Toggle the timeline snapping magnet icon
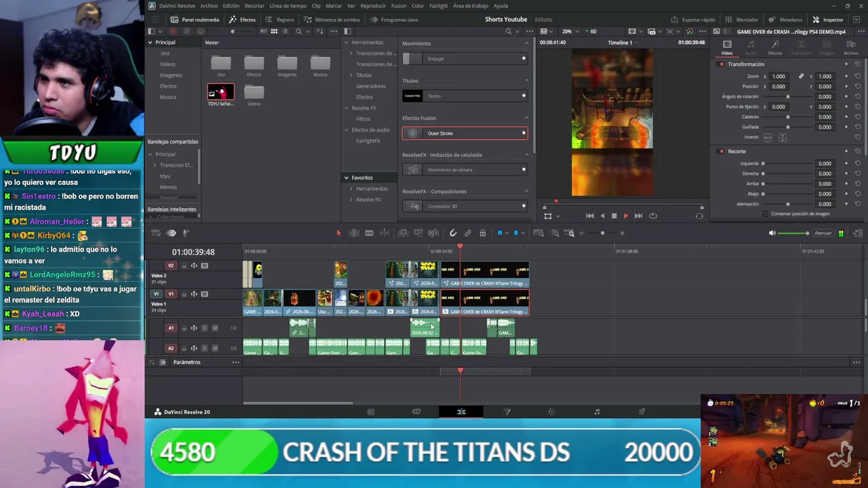 coord(453,233)
